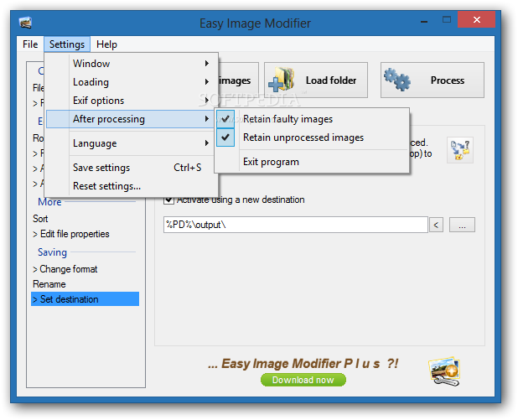Click the Easy Image Modifier Plus promo text
Viewport: 518px width, 420px height.
pyautogui.click(x=303, y=364)
